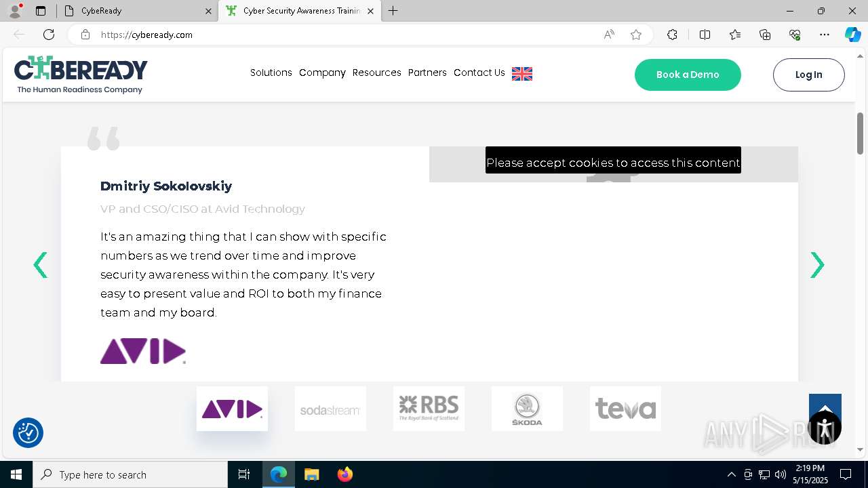
Task: Refresh the page
Action: pyautogui.click(x=49, y=35)
